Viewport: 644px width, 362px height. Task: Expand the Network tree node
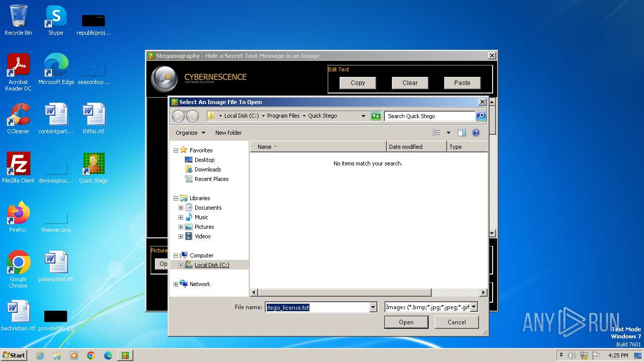[x=176, y=284]
